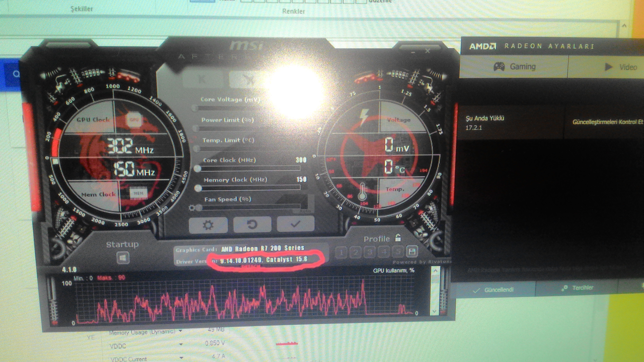Click the 0.850 V VDDC value
The width and height of the screenshot is (644, 362).
click(x=214, y=343)
